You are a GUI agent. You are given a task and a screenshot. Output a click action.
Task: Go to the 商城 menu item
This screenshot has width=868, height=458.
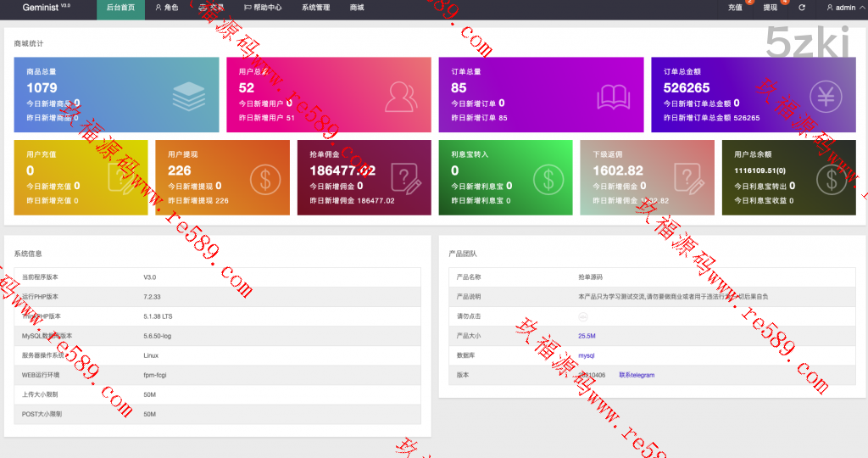tap(357, 8)
